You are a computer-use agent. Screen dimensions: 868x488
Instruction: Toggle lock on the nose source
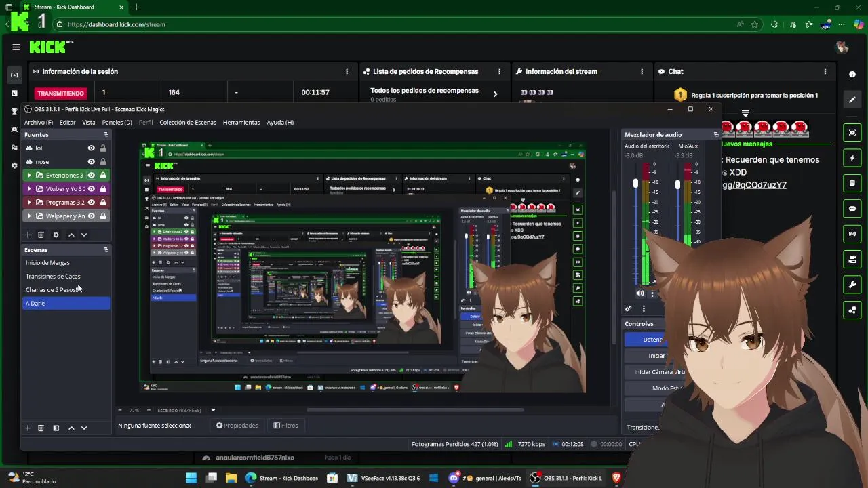[x=102, y=161]
